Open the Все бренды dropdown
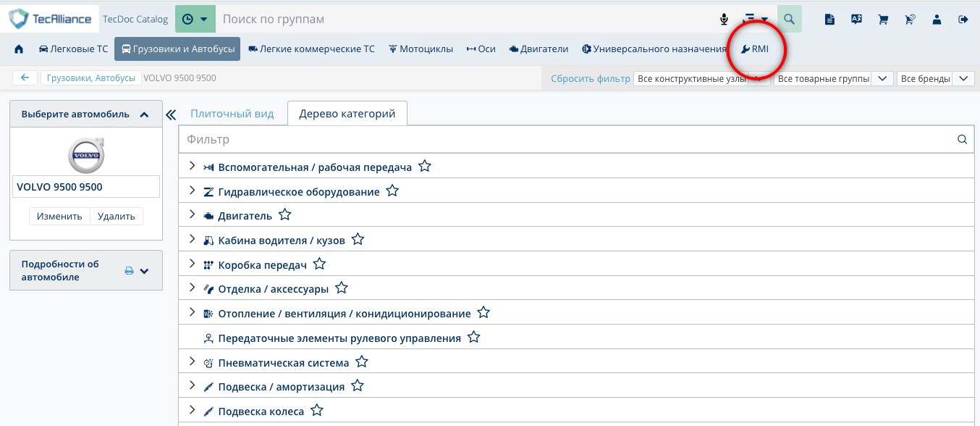 click(934, 78)
